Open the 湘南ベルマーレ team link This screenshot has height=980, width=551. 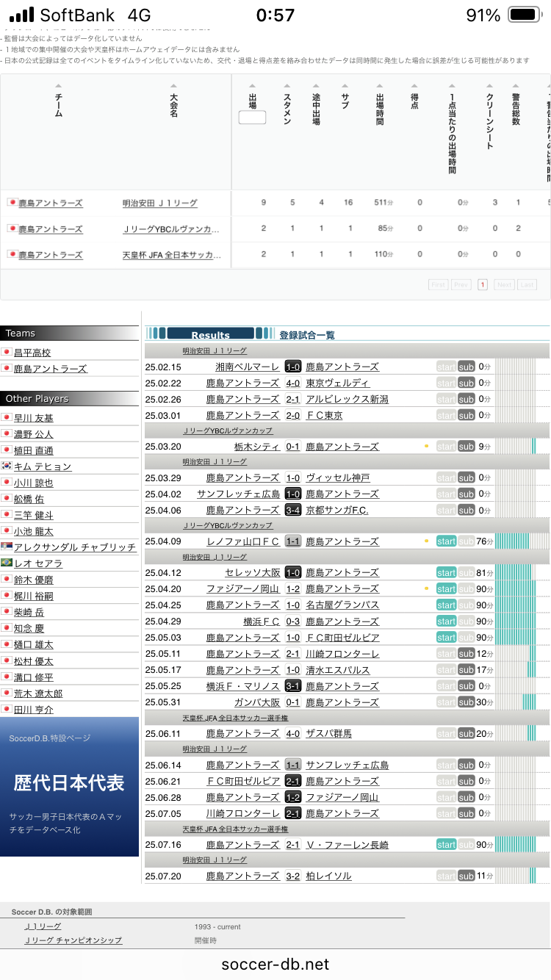pyautogui.click(x=248, y=367)
